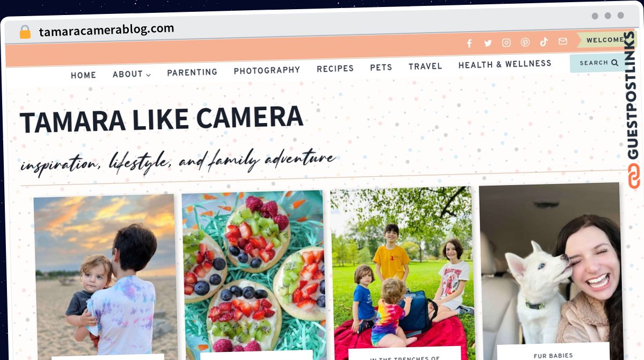This screenshot has width=644, height=360.
Task: Click the tamaracamerablog.com address bar
Action: pyautogui.click(x=106, y=30)
